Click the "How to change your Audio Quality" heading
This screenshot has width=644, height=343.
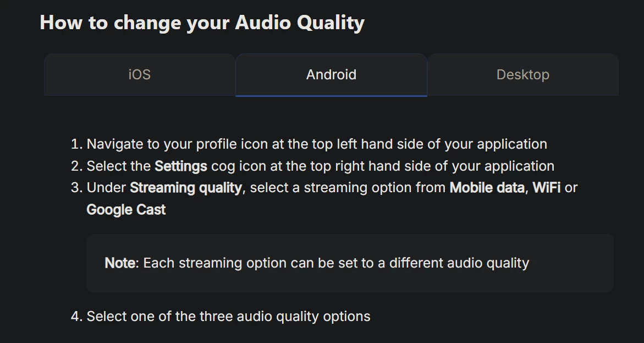[202, 23]
